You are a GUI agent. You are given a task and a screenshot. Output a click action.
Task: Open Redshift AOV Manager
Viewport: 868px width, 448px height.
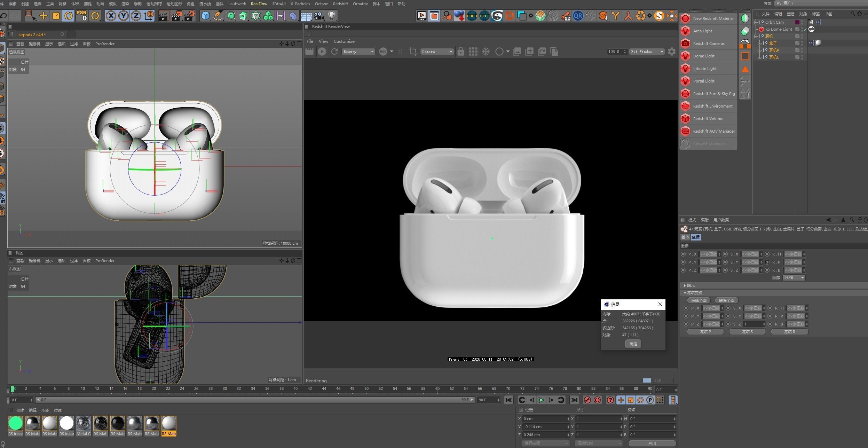pos(708,131)
